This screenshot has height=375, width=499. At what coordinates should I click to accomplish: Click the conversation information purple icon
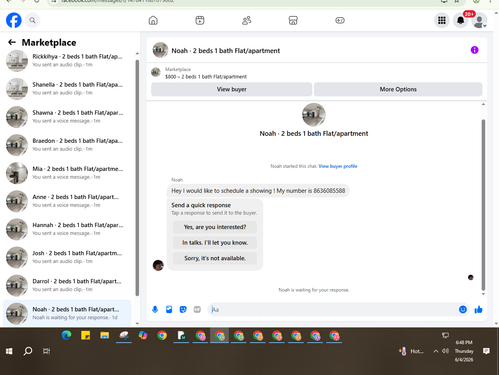tap(474, 50)
